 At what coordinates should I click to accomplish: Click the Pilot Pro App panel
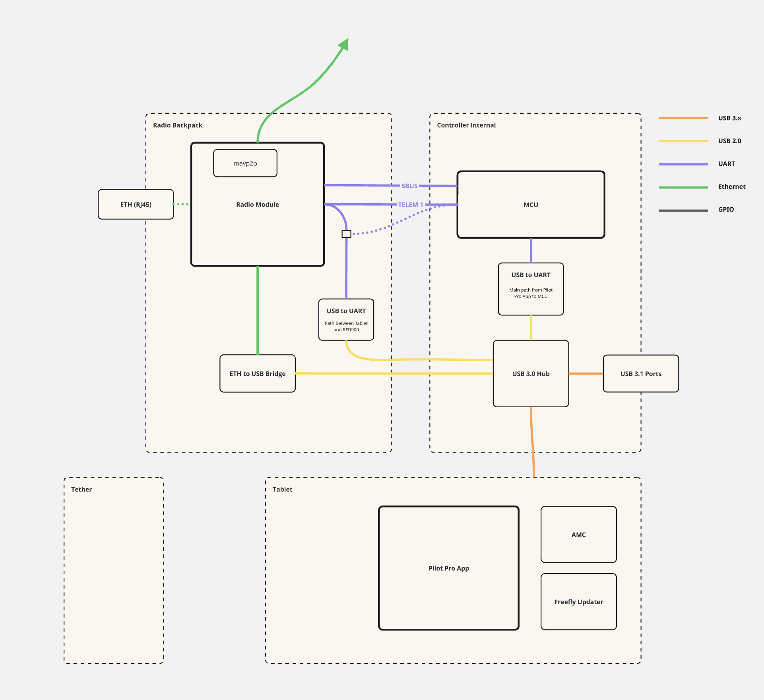[x=448, y=568]
